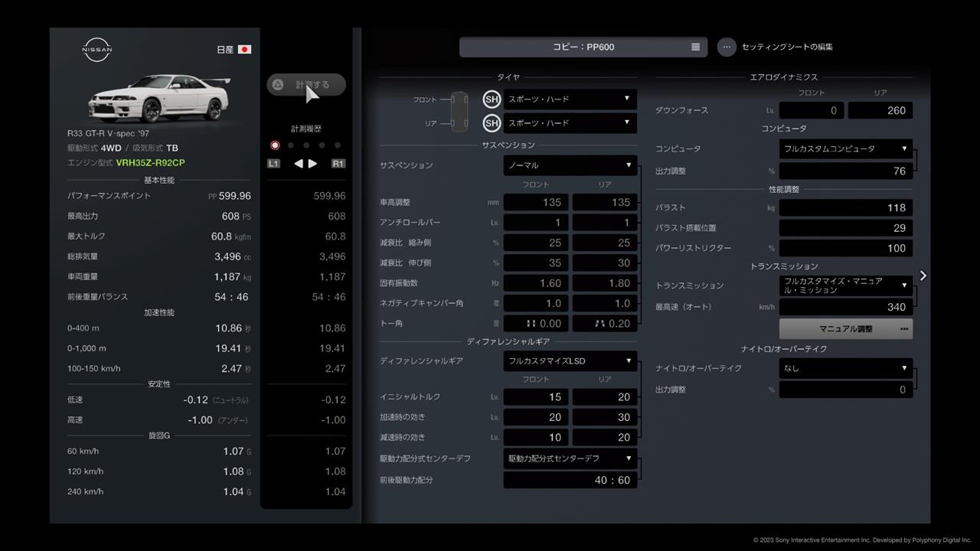Select rear toe angle 0.20 field
The height and width of the screenshot is (551, 980).
click(x=605, y=324)
